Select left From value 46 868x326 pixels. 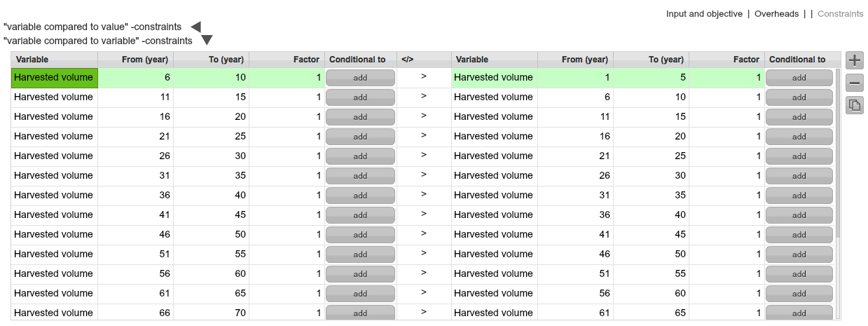[x=136, y=235]
